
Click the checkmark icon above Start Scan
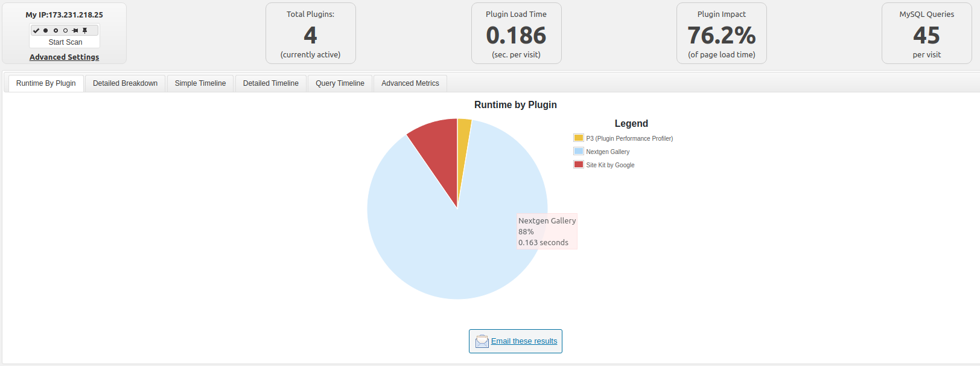coord(36,30)
